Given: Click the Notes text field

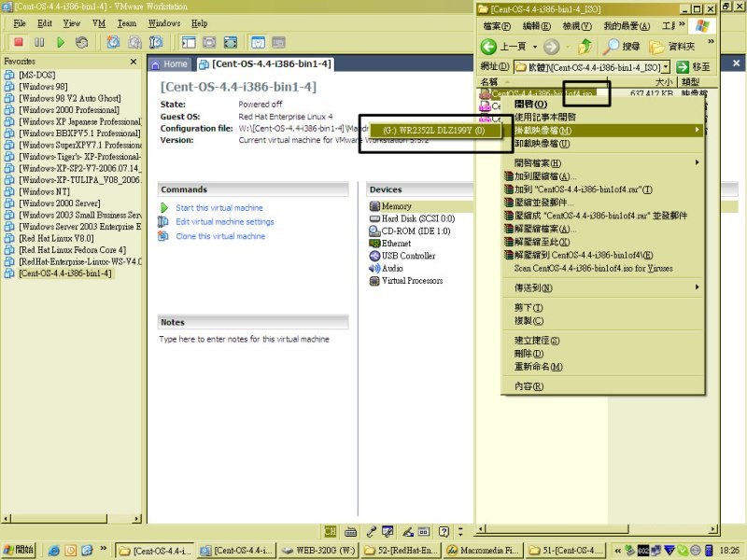Looking at the screenshot, I should pos(244,339).
